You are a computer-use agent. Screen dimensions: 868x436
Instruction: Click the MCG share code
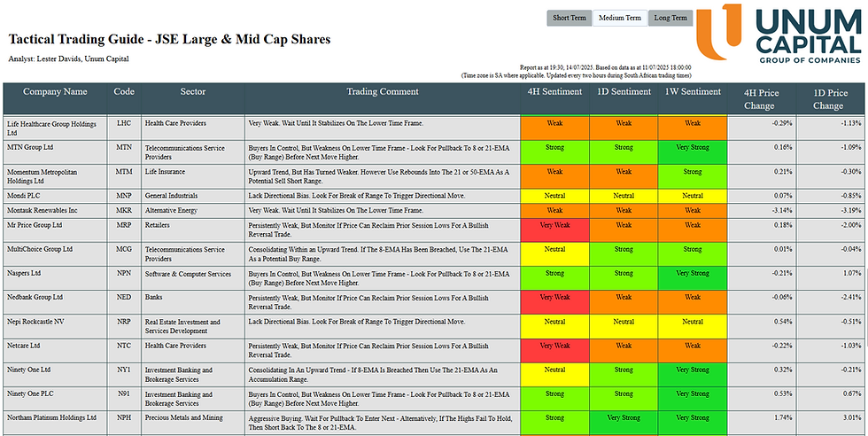[x=124, y=249]
